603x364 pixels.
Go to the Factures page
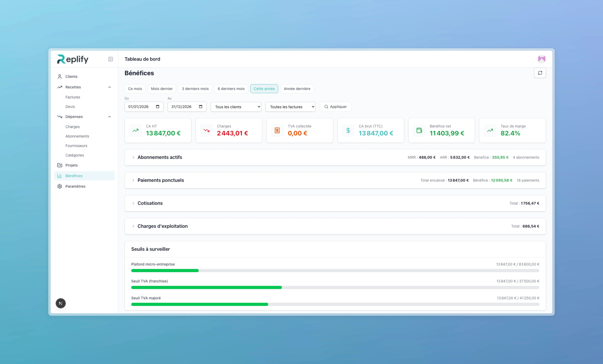tap(73, 97)
